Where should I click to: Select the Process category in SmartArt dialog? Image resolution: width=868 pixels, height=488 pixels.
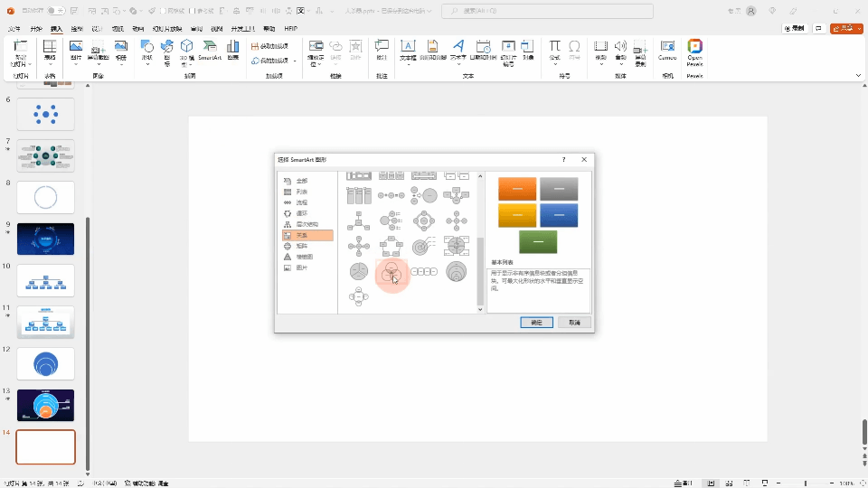307,202
